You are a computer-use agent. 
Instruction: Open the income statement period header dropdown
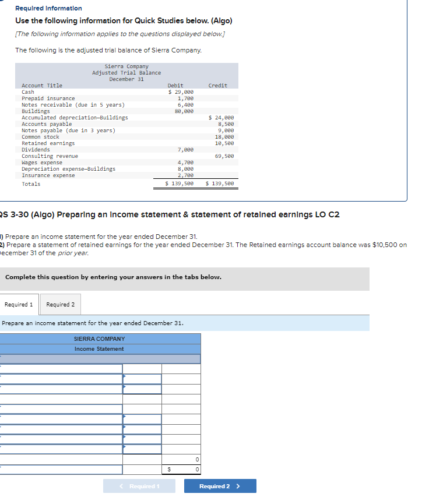tap(100, 359)
